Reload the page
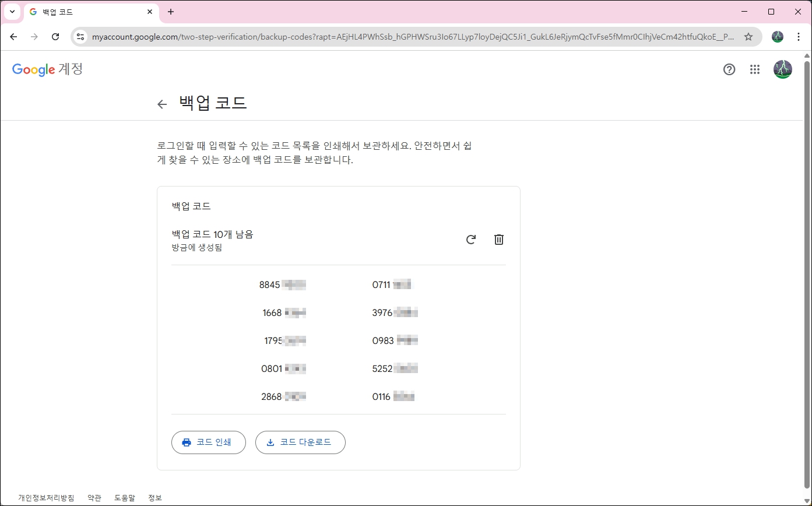The height and width of the screenshot is (506, 812). coord(55,36)
